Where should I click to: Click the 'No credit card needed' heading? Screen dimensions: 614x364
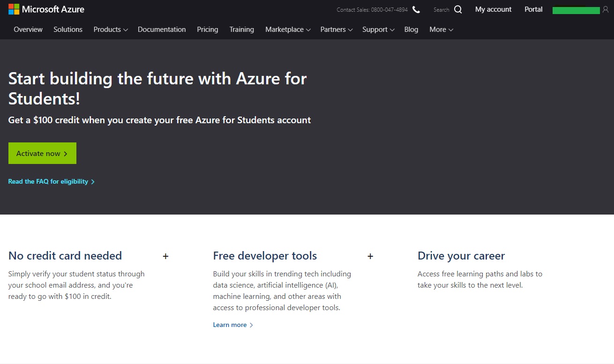pyautogui.click(x=65, y=256)
